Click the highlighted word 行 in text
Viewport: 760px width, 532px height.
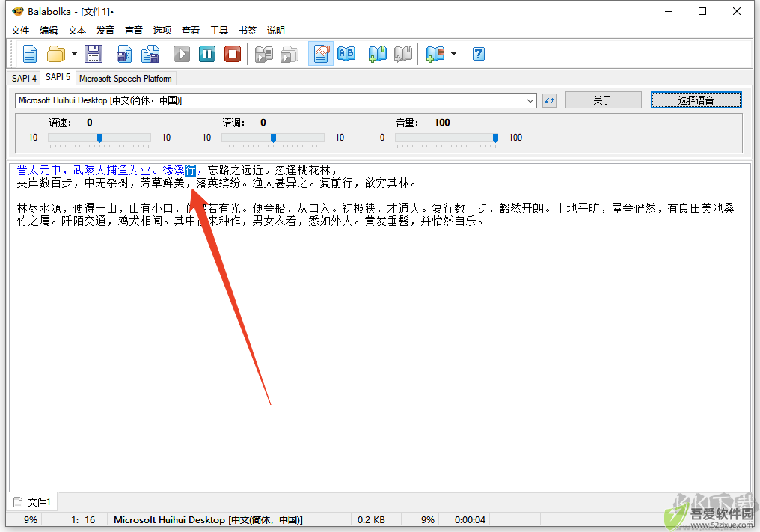(190, 170)
